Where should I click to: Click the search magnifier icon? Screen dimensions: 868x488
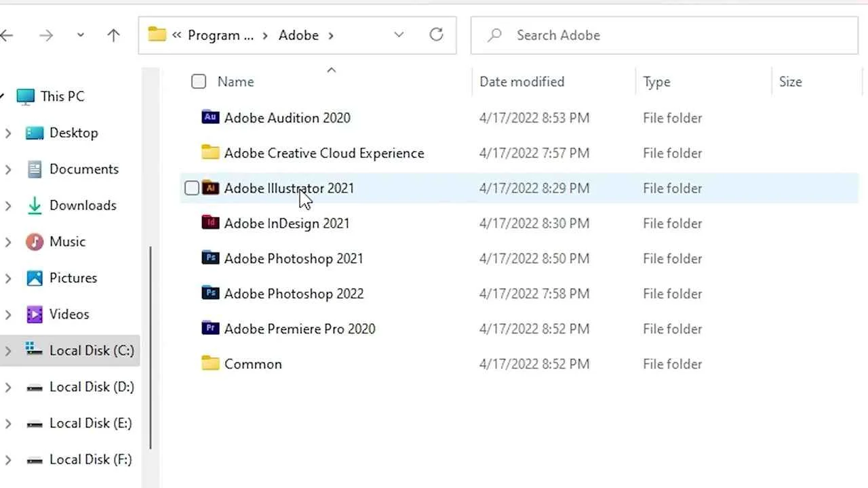coord(494,35)
